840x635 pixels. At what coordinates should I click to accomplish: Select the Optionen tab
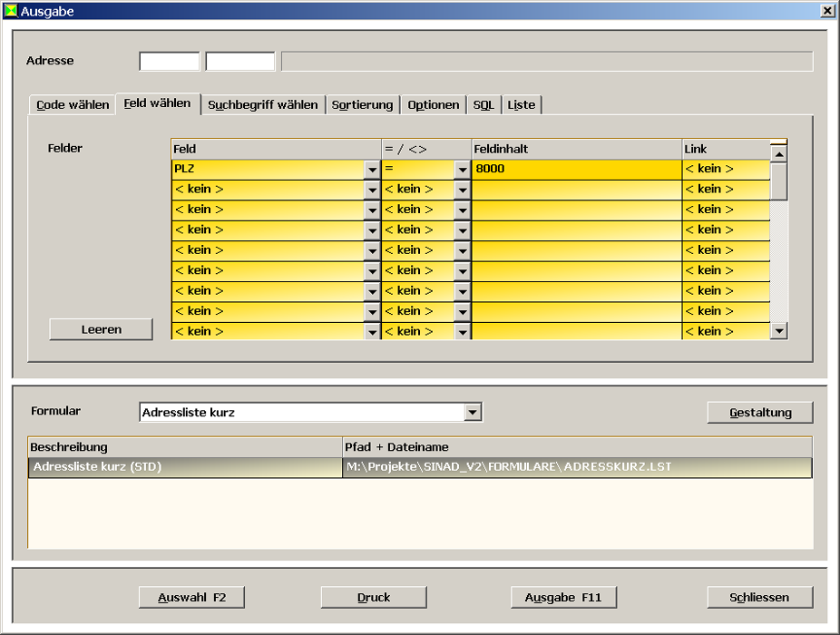coord(433,105)
